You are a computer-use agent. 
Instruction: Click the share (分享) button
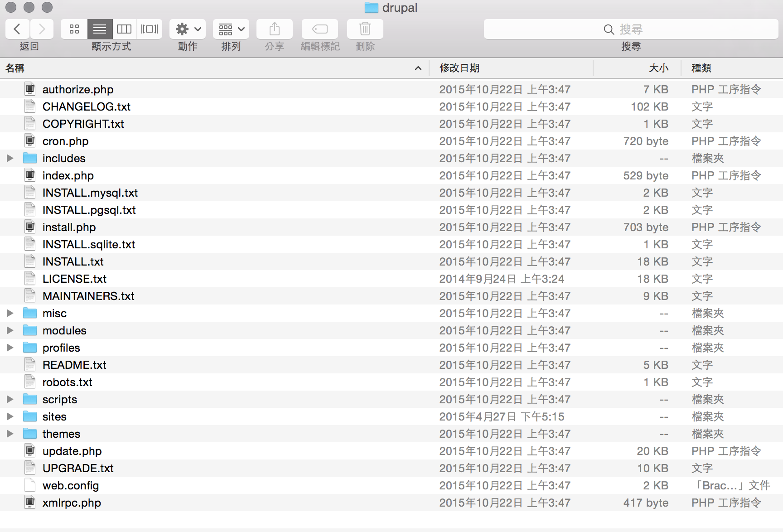(275, 29)
